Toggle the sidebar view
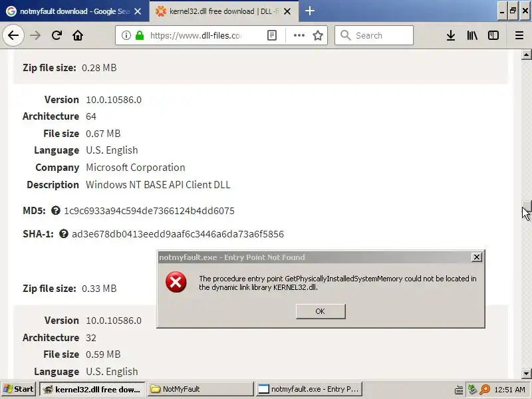This screenshot has width=532, height=399. [493, 35]
